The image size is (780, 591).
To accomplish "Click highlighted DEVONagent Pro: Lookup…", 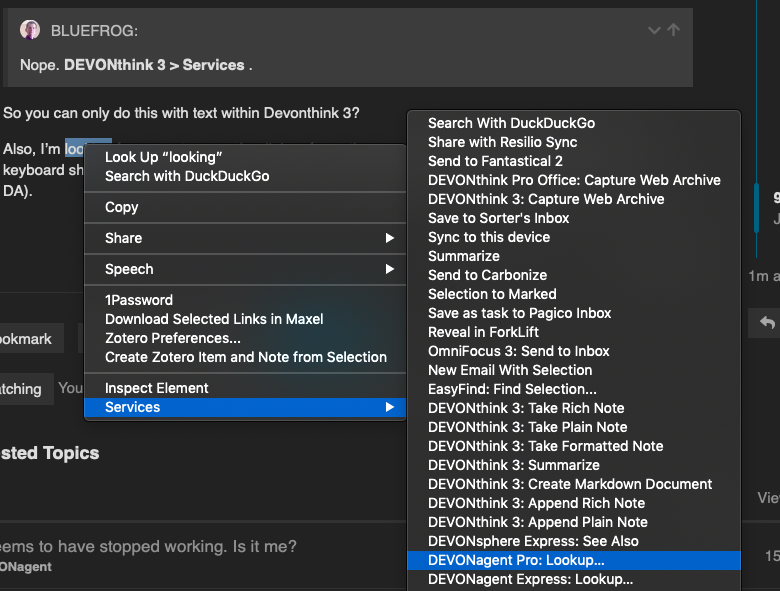I will click(x=574, y=560).
